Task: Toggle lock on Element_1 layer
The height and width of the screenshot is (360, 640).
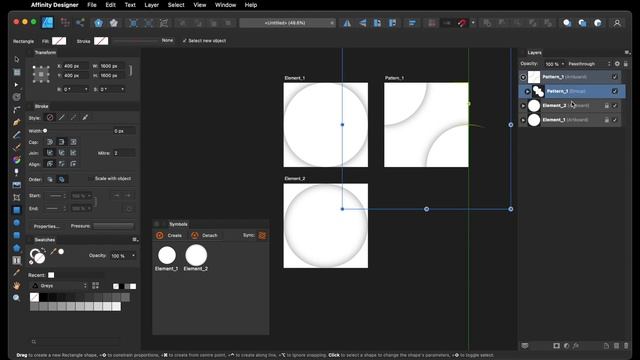Action: (607, 120)
